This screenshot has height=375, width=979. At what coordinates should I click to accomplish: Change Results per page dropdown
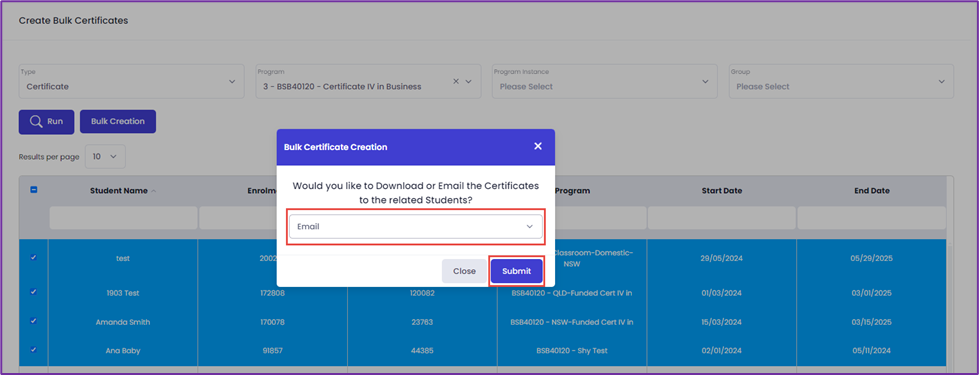pos(105,157)
